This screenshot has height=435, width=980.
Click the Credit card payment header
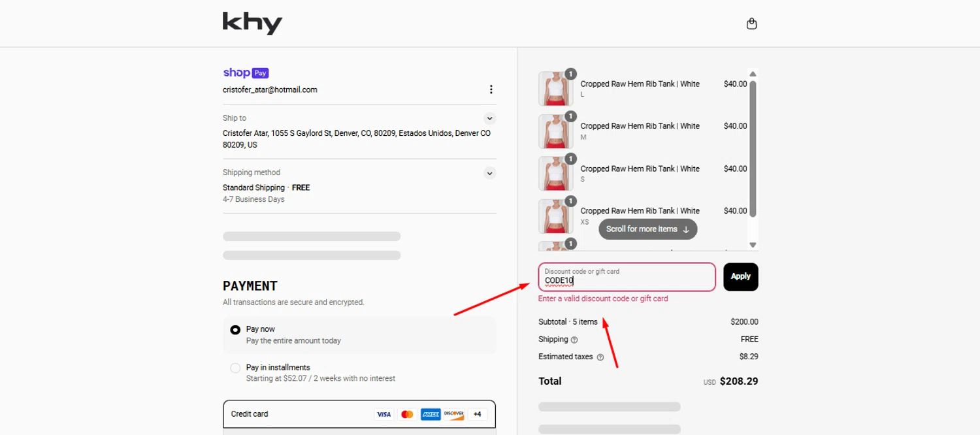(359, 414)
